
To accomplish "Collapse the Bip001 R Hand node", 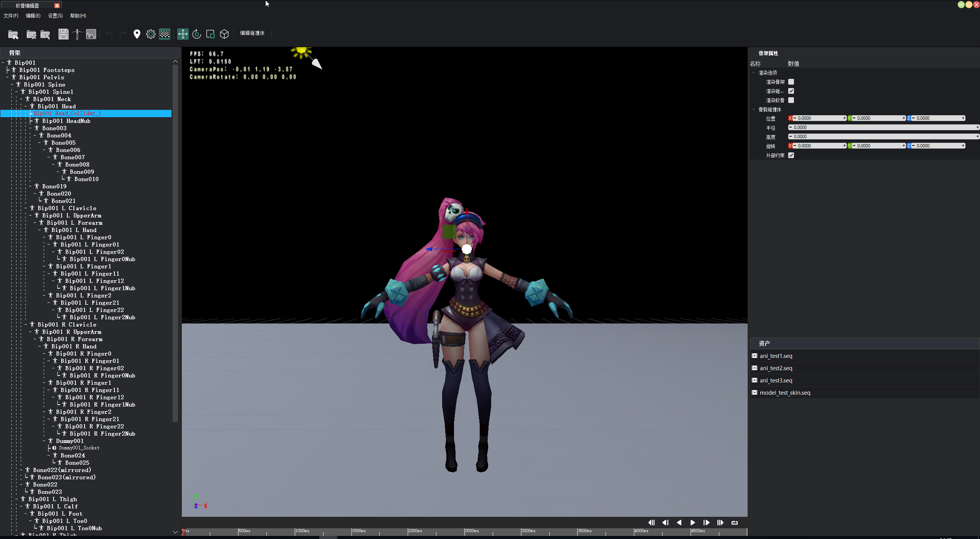I will pos(40,346).
